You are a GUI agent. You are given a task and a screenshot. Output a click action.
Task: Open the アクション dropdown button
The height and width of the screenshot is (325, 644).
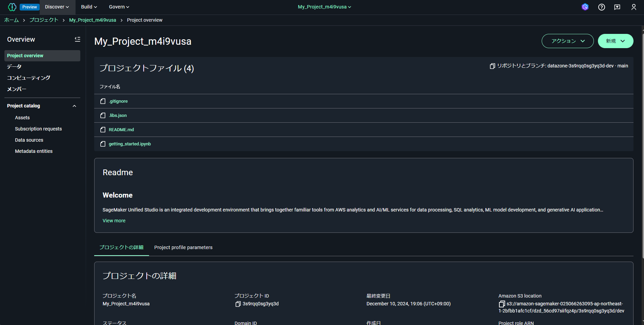tap(567, 41)
